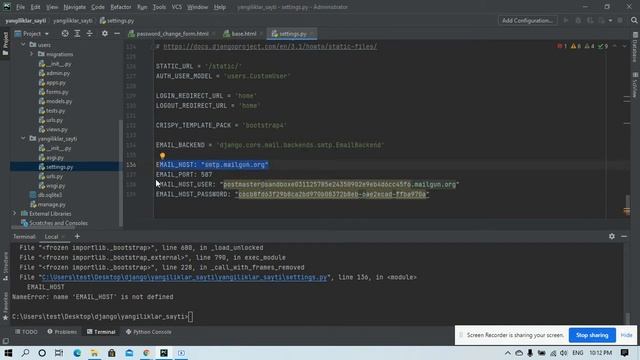Open manage.py in project tree
The height and width of the screenshot is (360, 640).
point(48,204)
